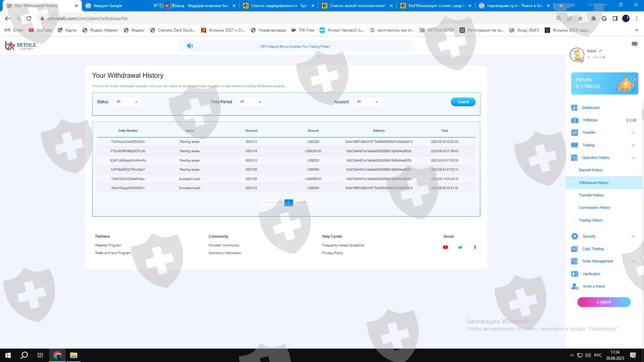Click the Assets balance card
This screenshot has height=362, width=644.
(x=604, y=83)
